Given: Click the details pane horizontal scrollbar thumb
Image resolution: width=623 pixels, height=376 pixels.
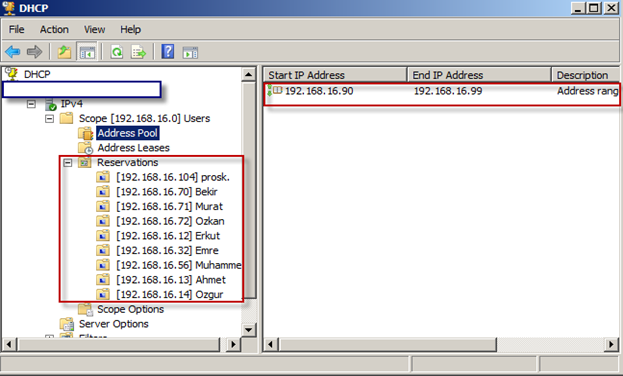Looking at the screenshot, I should [x=387, y=344].
